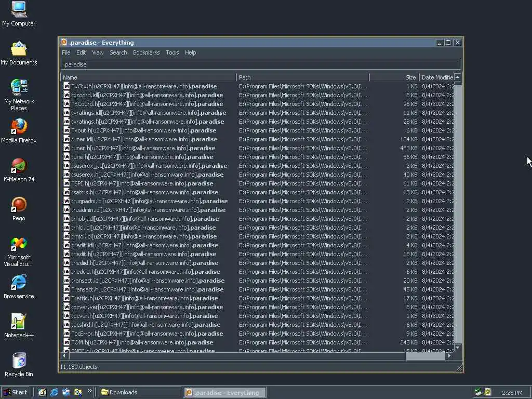This screenshot has width=532, height=399.
Task: Click .paradise - Everything taskbar button
Action: click(x=225, y=393)
